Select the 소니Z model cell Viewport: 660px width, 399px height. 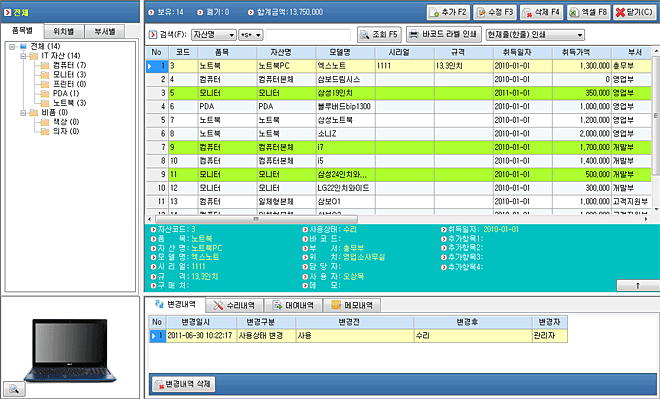pos(345,134)
